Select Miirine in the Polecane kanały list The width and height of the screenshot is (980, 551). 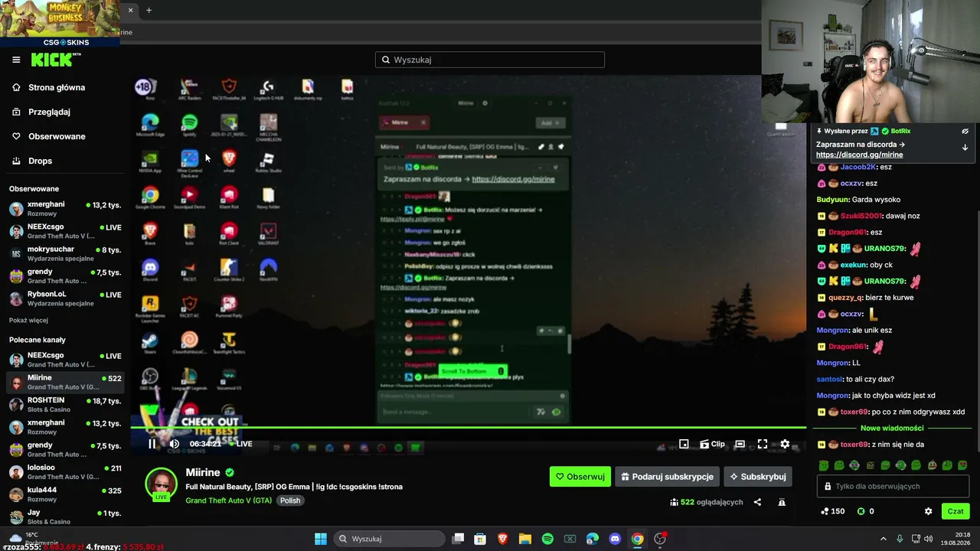[65, 382]
